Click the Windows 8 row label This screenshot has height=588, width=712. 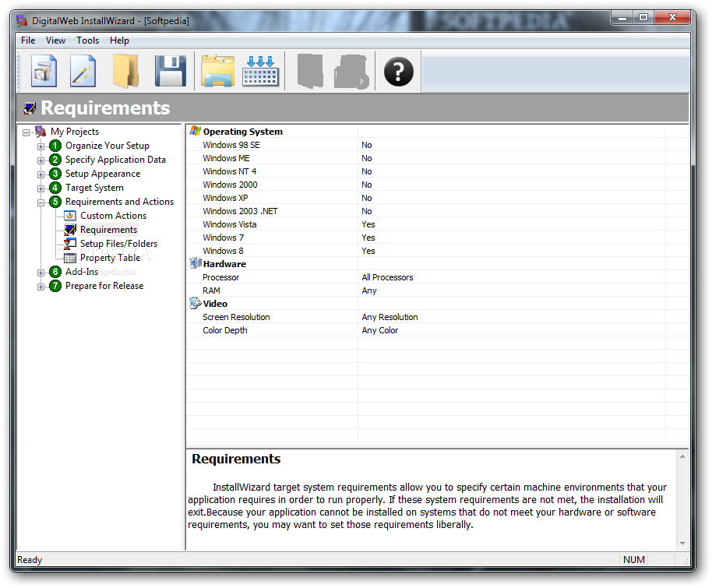(x=223, y=251)
